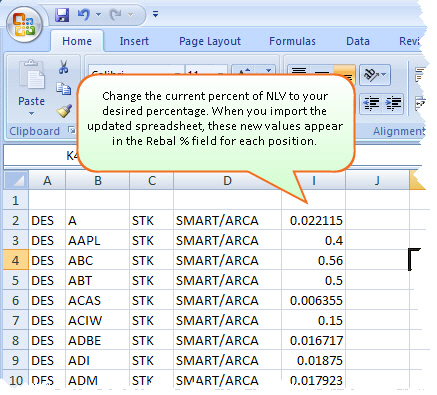Click the value 0.022115 in row 2
Viewport: 437px width, 395px height.
coord(313,220)
